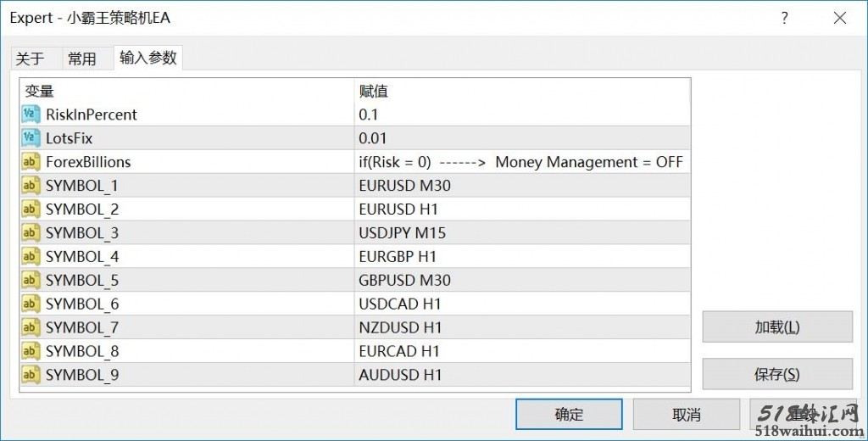Click the help question mark in title bar
Viewport: 868px width, 441px height.
785,18
